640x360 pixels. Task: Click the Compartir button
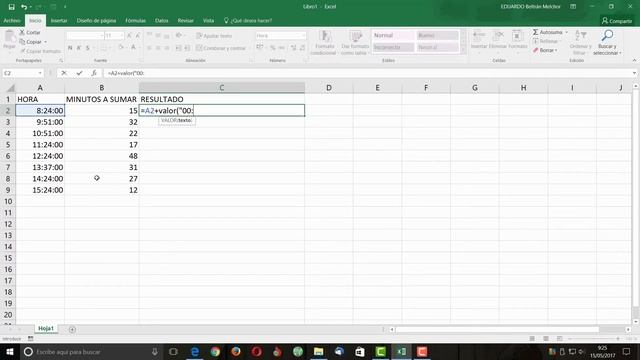tap(617, 21)
